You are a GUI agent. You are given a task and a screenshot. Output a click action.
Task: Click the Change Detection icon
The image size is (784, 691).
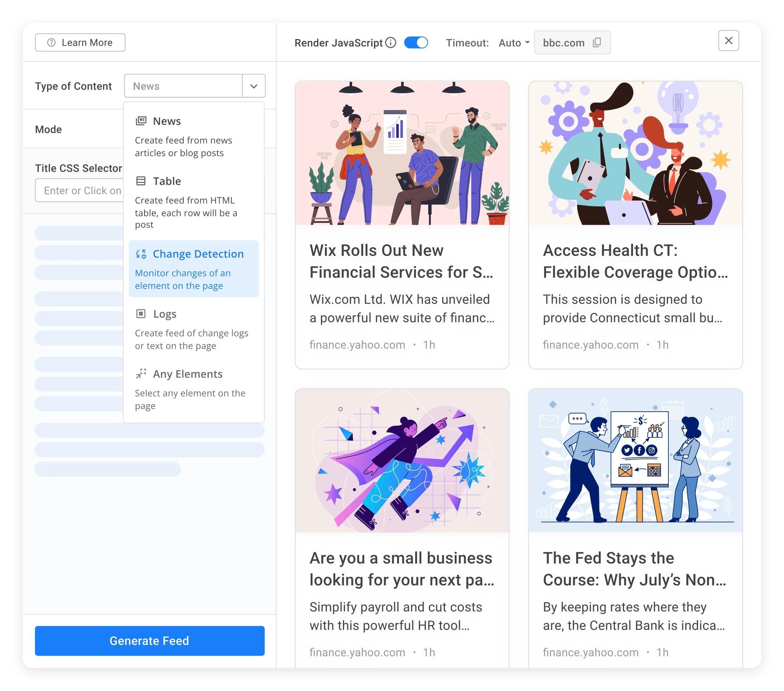141,254
